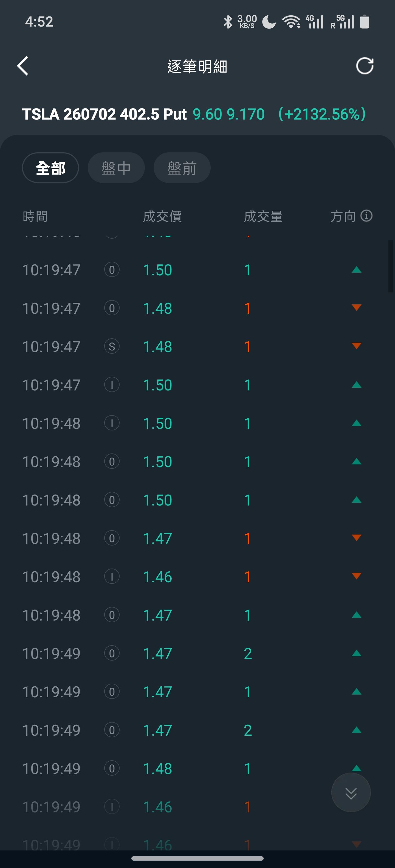This screenshot has width=395, height=868.
Task: Select the 全部 filter
Action: click(50, 168)
